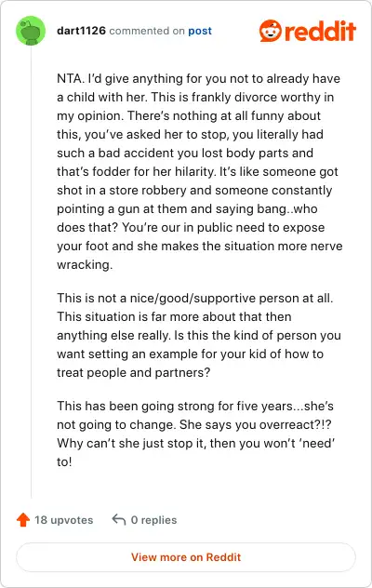Click the word "wracking." ending the first paragraph

point(85,265)
